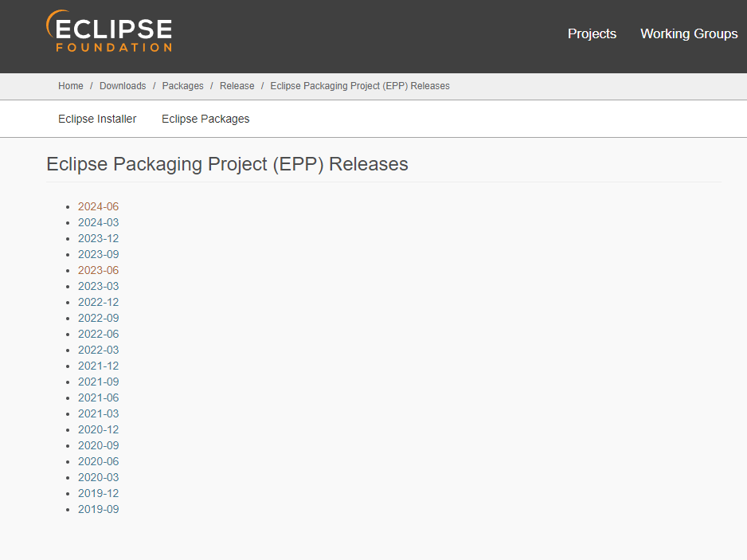Open the 2020-09 release link
The image size is (747, 560).
coord(98,445)
